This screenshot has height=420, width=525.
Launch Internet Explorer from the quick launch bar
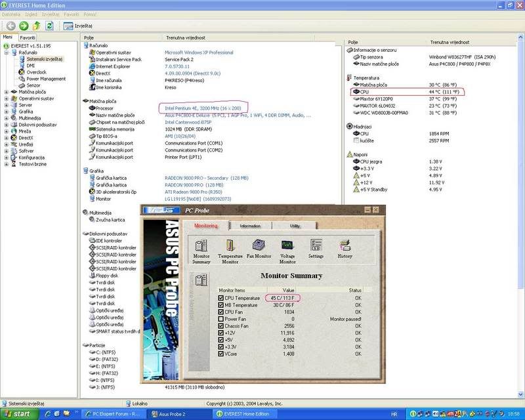click(48, 414)
